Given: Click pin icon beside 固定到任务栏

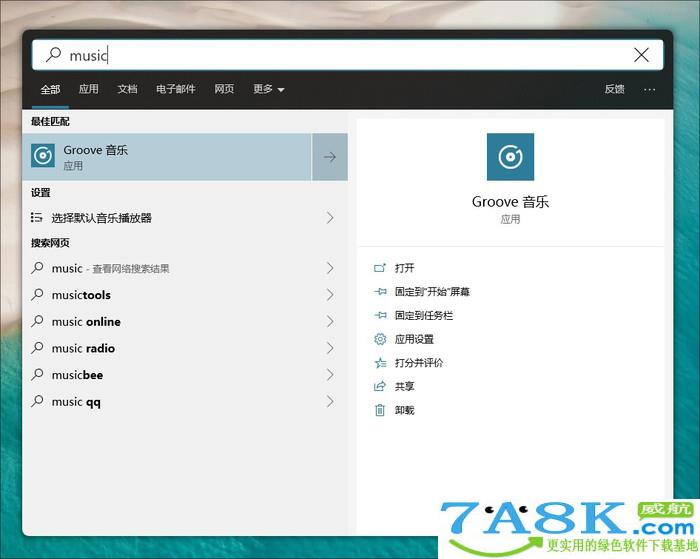Looking at the screenshot, I should pyautogui.click(x=379, y=315).
